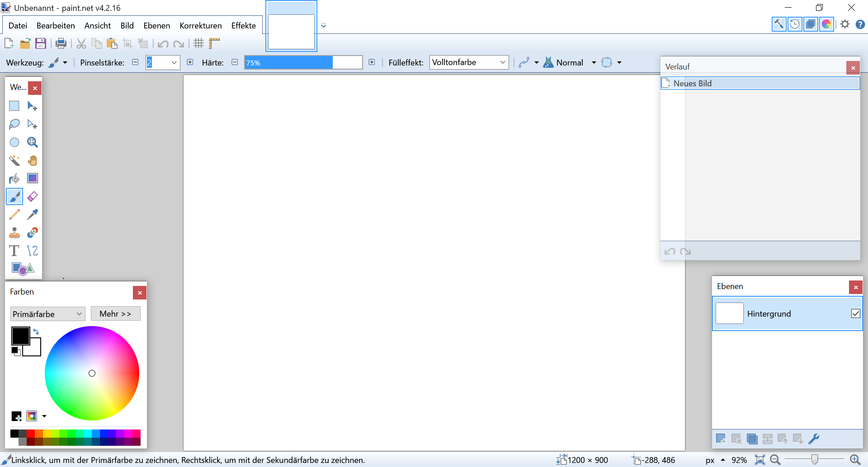Toggle the rulers
Viewport: 868px width, 467px height.
click(x=214, y=43)
